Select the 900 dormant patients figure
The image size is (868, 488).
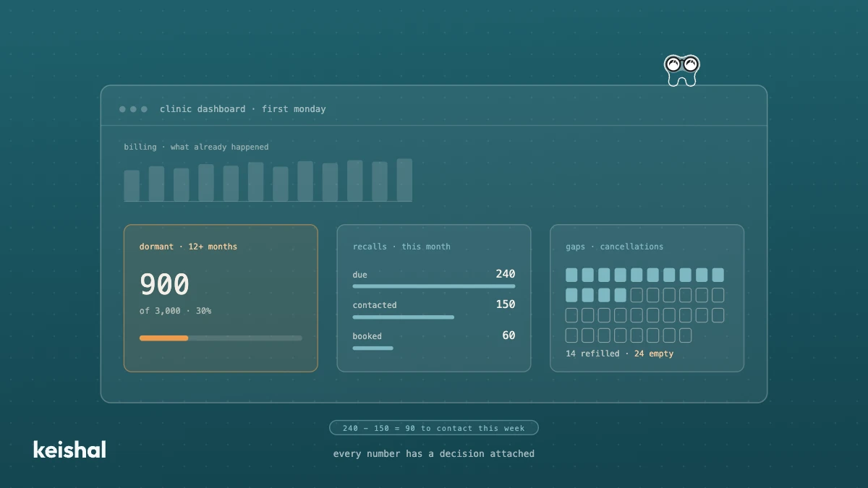pyautogui.click(x=164, y=285)
